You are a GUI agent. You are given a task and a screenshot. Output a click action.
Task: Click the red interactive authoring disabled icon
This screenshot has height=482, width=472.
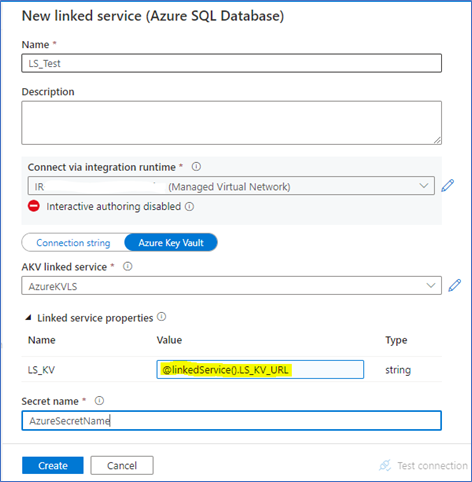pyautogui.click(x=34, y=206)
